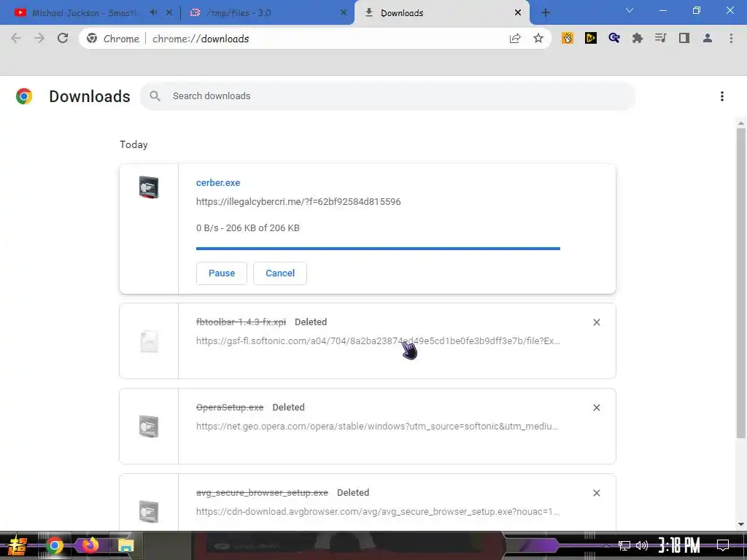Screen dimensions: 747x560
Task: Open the gsf-fl.softonic.com source URL
Action: coord(379,341)
